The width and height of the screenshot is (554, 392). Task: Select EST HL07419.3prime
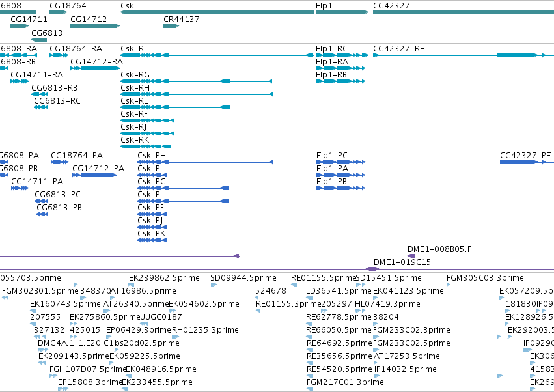point(387,304)
